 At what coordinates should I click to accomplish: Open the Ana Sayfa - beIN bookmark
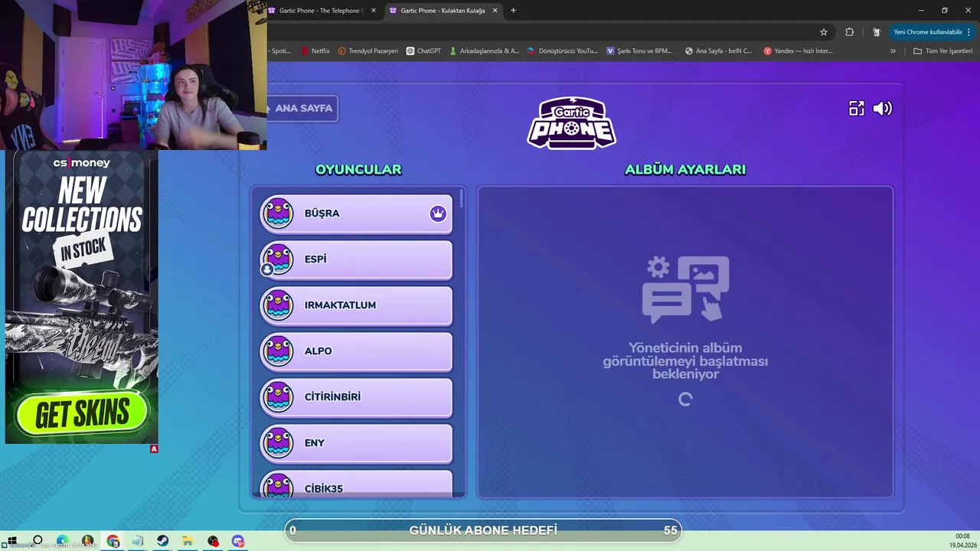(x=718, y=51)
